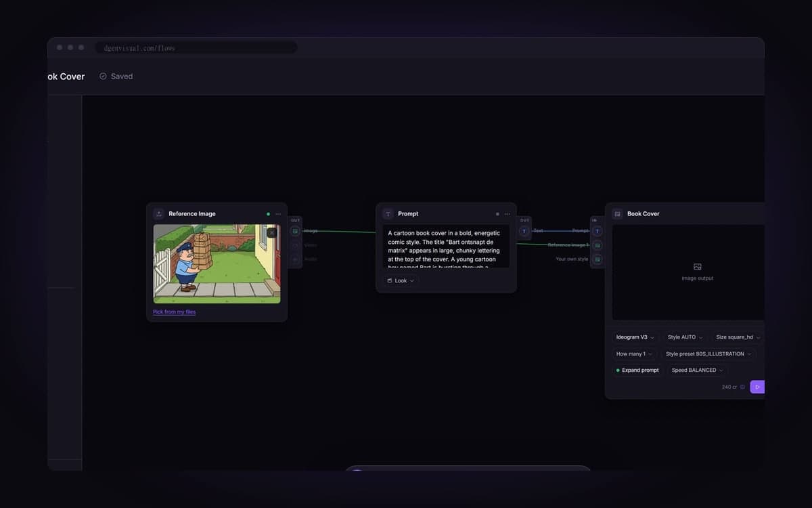This screenshot has height=508, width=812.
Task: Open the Look dropdown in Prompt node
Action: [401, 280]
